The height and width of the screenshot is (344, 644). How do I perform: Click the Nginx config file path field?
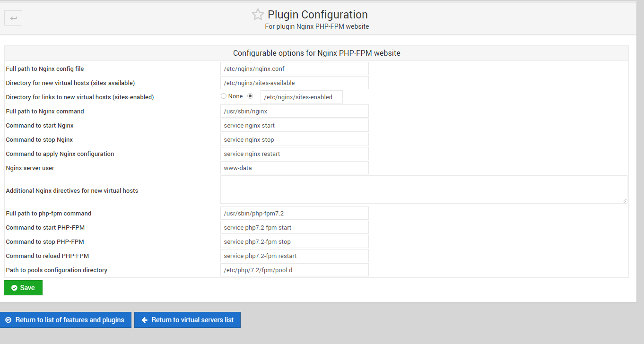coord(294,69)
